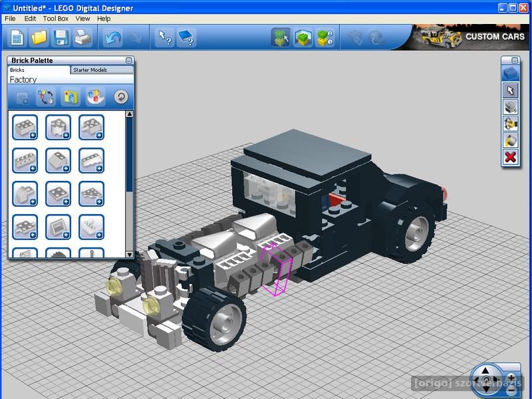The width and height of the screenshot is (532, 399).
Task: Expand the curved arch brick group
Action: coord(25,194)
